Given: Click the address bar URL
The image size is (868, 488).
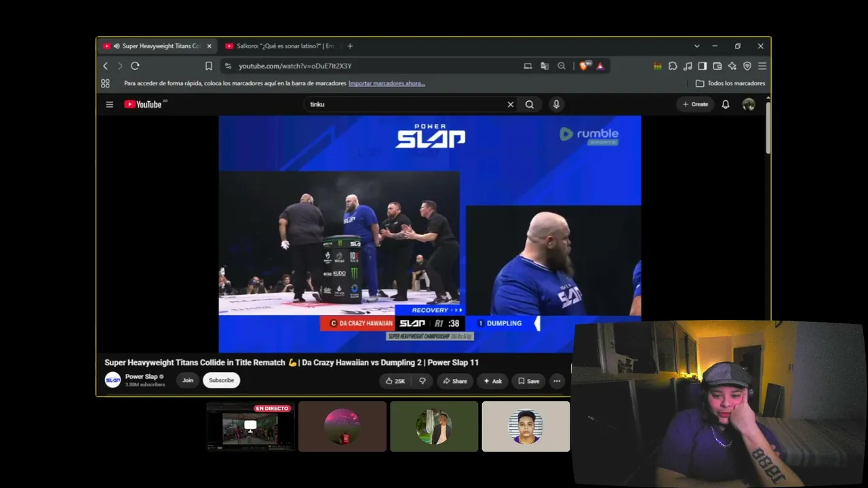Looking at the screenshot, I should click(x=295, y=66).
